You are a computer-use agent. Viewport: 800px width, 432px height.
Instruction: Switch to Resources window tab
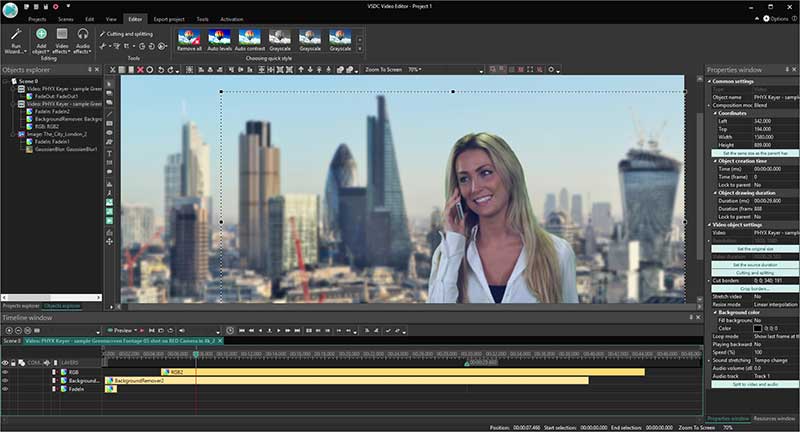[774, 419]
